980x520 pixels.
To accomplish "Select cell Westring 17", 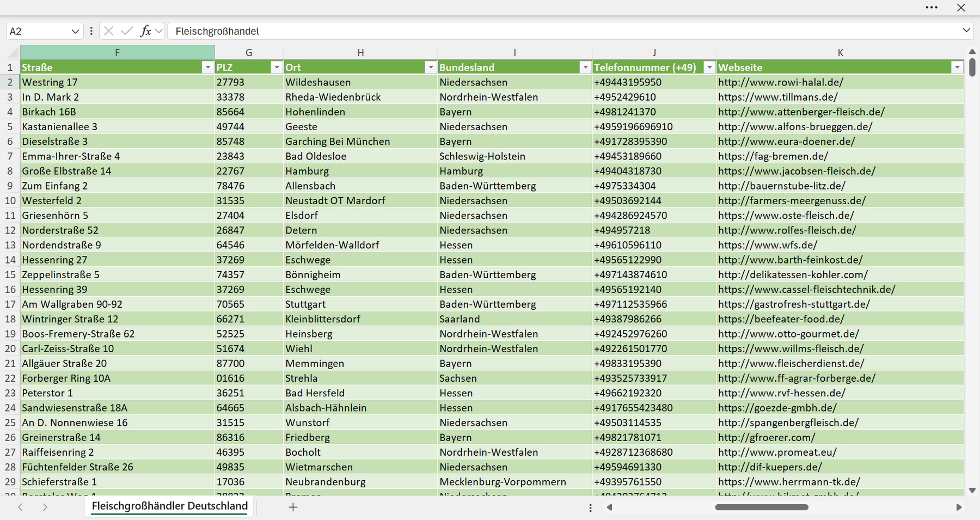I will tap(117, 82).
